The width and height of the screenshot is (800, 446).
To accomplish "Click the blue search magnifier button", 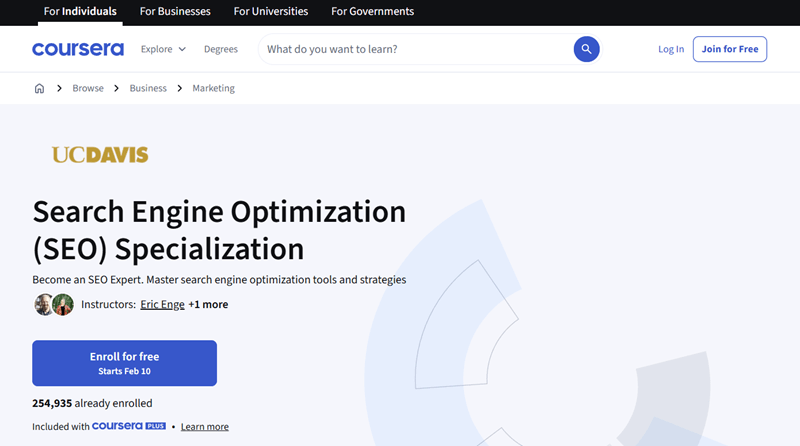I will click(586, 49).
